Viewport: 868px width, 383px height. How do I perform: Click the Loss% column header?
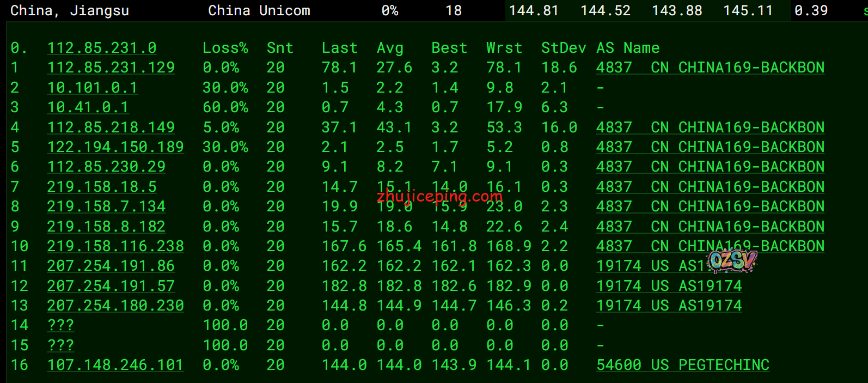[225, 48]
